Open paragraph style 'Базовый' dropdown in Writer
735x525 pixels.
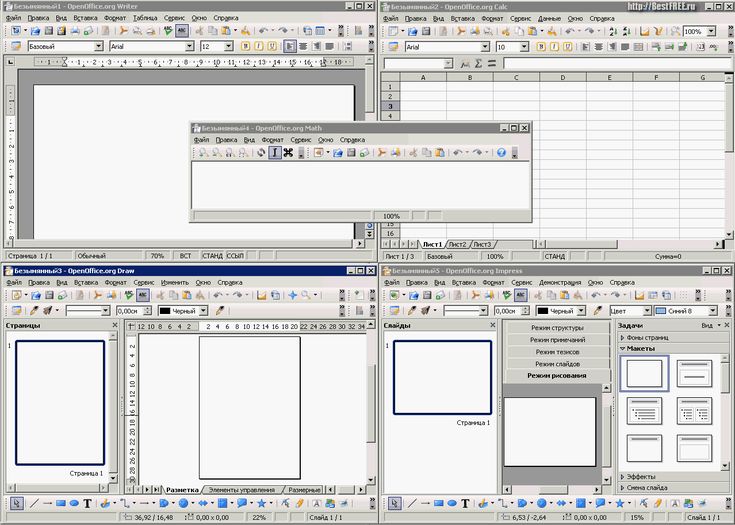click(98, 46)
